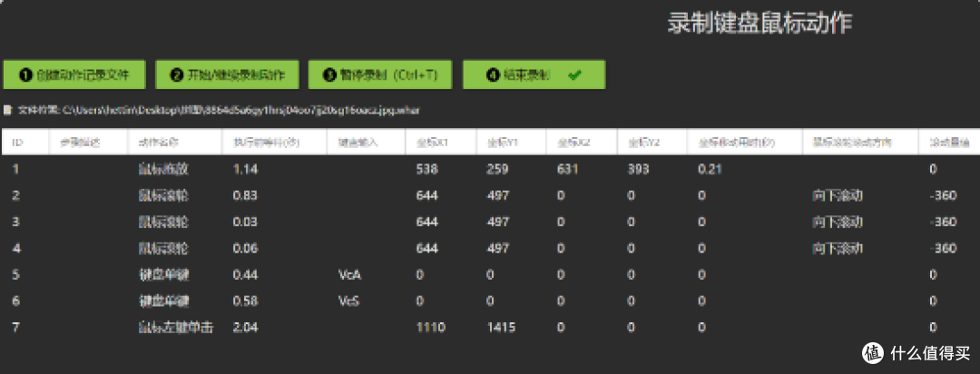
Task: Select the keyboard input VcA cell
Action: click(x=350, y=274)
